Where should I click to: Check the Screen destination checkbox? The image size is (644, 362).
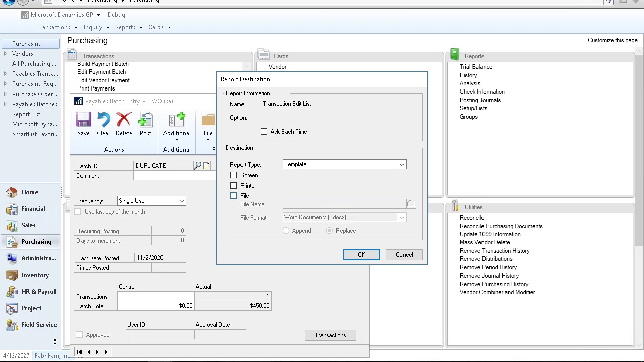point(233,175)
